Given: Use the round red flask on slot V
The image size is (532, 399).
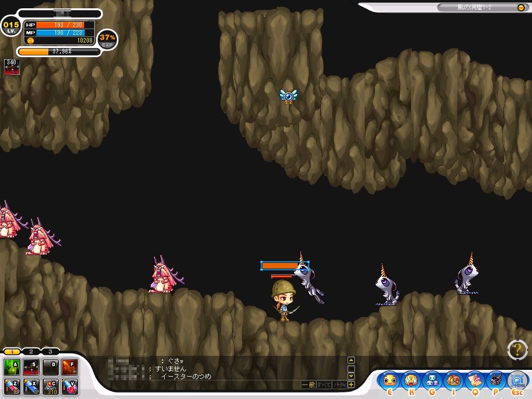Looking at the screenshot, I should coord(70,387).
